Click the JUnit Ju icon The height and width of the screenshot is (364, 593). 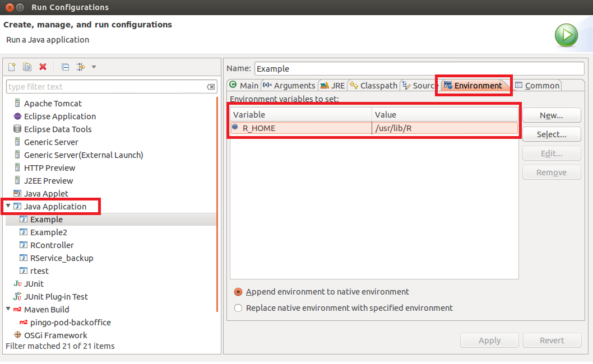click(x=17, y=283)
